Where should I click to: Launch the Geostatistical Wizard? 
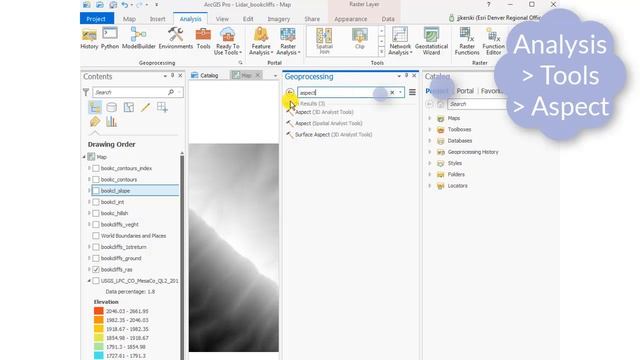click(431, 41)
